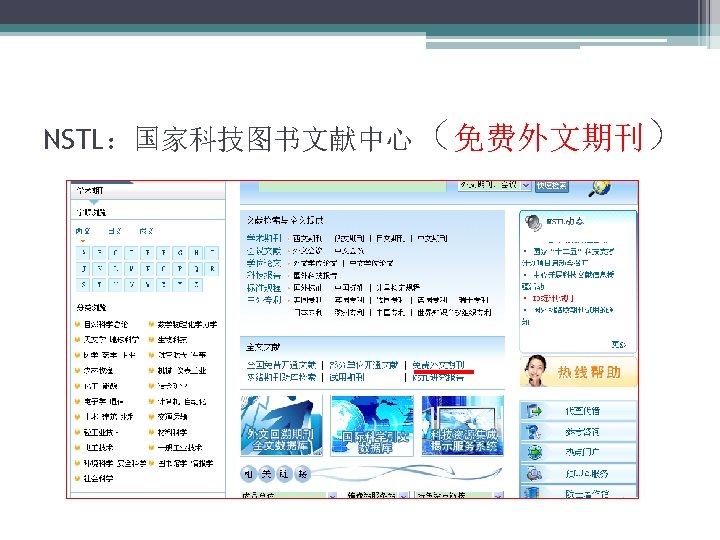
Task: Click the 快速检索 search button
Action: 552,186
